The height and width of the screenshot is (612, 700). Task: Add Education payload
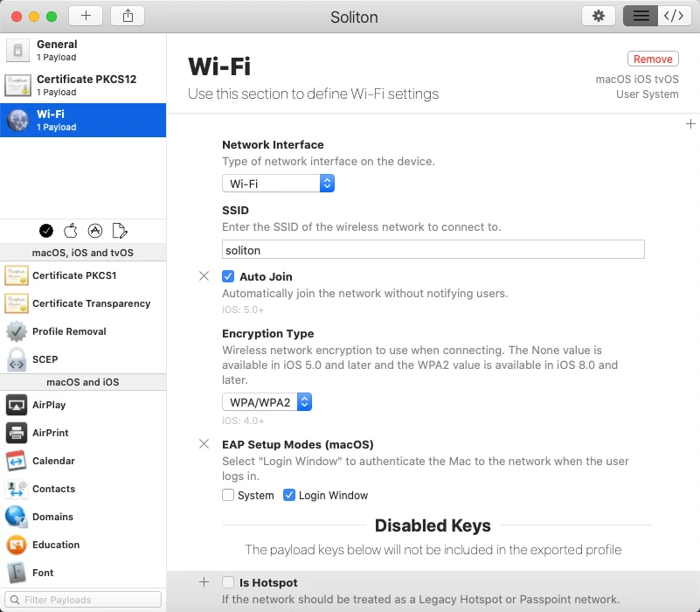(x=83, y=545)
